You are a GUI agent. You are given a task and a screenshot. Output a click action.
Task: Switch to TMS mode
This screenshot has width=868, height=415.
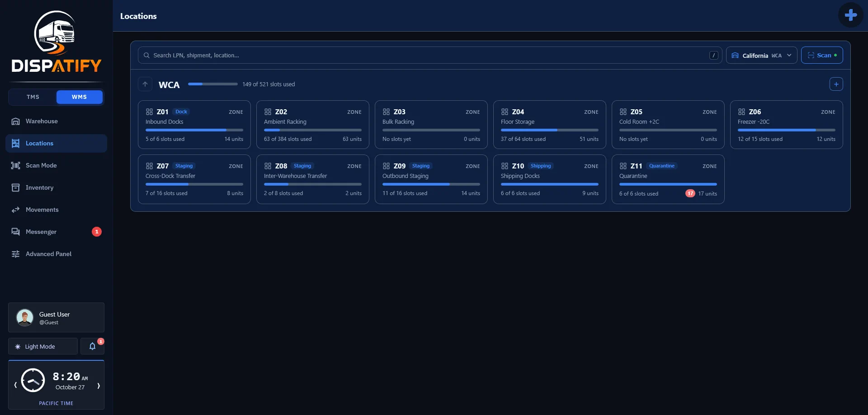[33, 97]
